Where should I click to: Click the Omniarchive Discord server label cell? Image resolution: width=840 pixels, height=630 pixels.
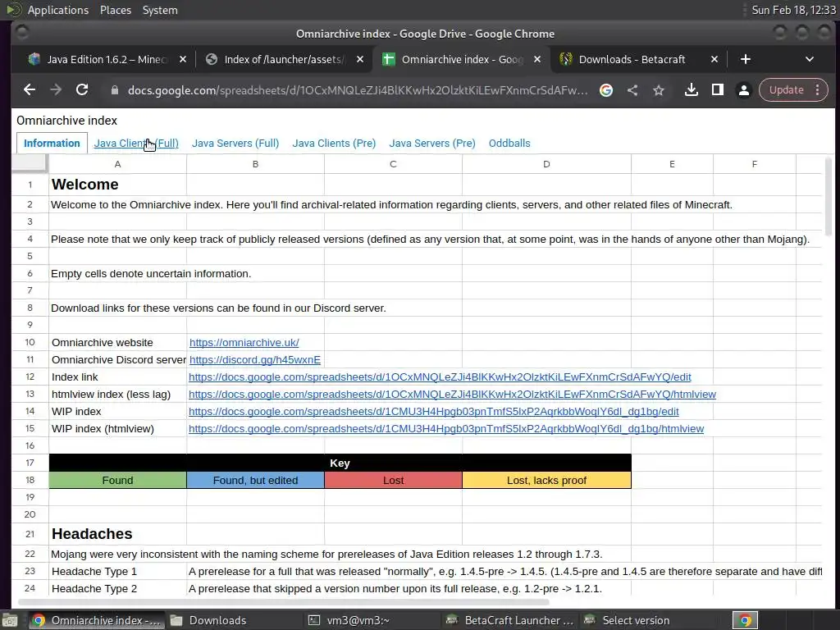click(x=118, y=359)
